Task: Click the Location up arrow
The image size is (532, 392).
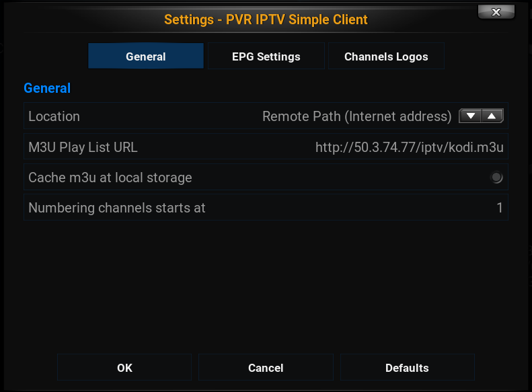Action: click(x=492, y=116)
